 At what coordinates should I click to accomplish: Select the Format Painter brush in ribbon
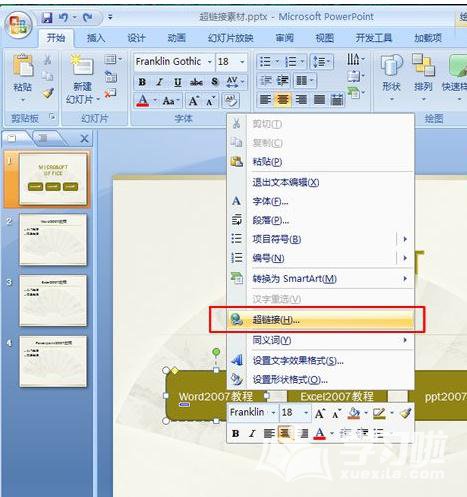(x=48, y=93)
